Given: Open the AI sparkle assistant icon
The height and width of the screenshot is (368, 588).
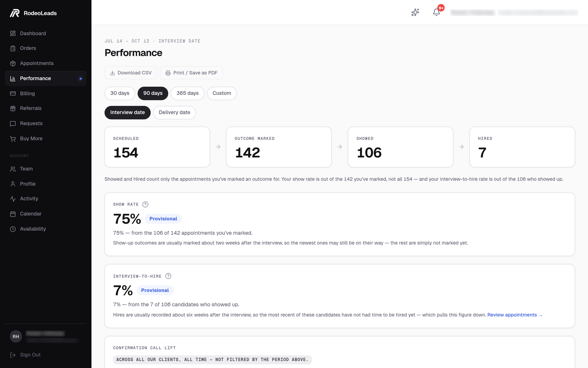Looking at the screenshot, I should 415,12.
